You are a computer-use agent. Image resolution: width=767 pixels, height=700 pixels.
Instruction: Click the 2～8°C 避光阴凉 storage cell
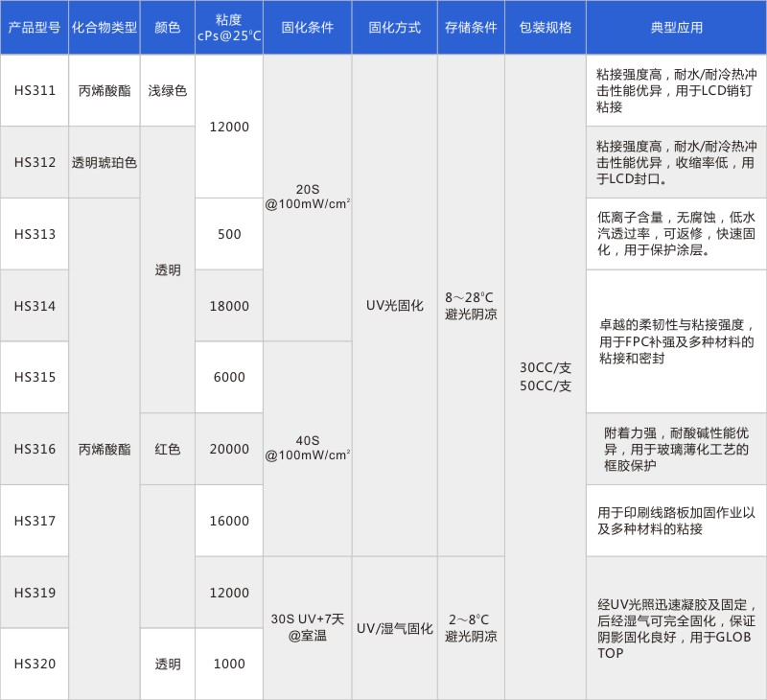click(x=471, y=628)
